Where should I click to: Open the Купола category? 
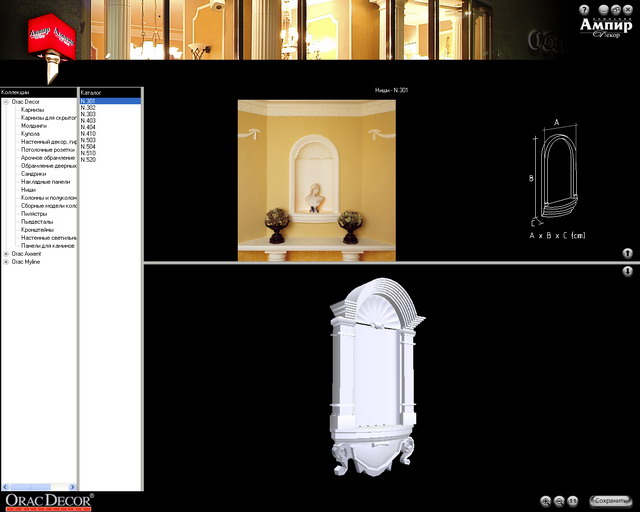point(31,134)
